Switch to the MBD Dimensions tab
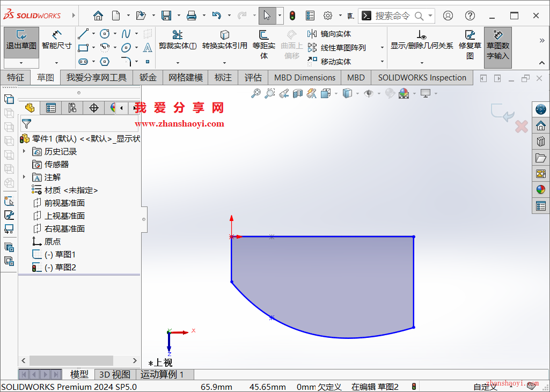Screen dimensions: 550x392 point(305,77)
